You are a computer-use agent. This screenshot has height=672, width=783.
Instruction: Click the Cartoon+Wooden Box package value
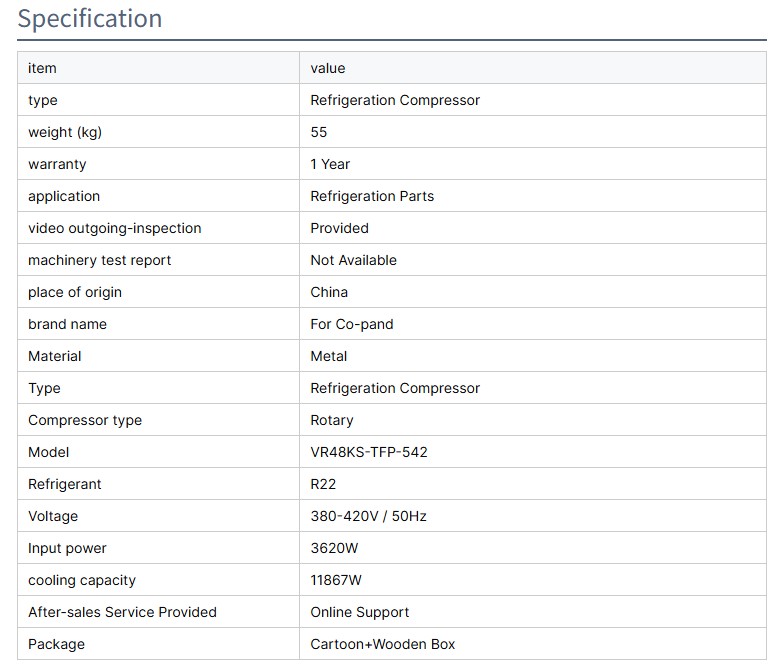(x=383, y=644)
